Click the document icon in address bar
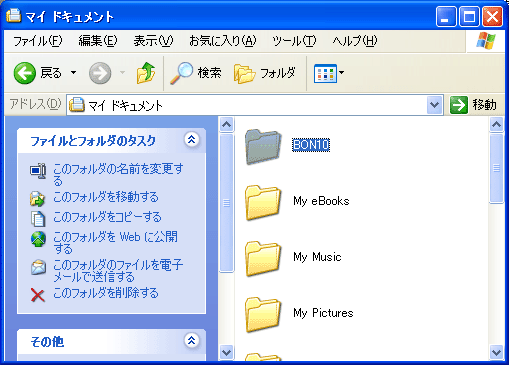509x365 pixels. (x=77, y=105)
